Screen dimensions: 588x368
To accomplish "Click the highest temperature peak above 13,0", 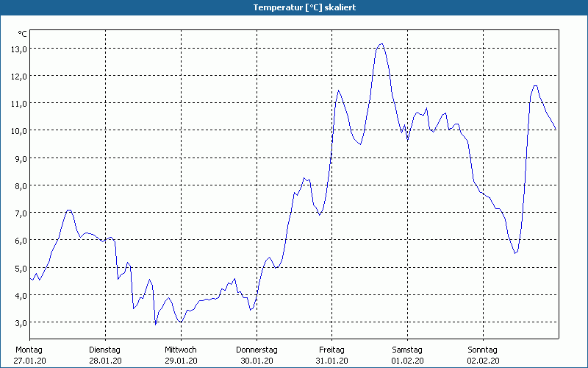I will 381,44.
